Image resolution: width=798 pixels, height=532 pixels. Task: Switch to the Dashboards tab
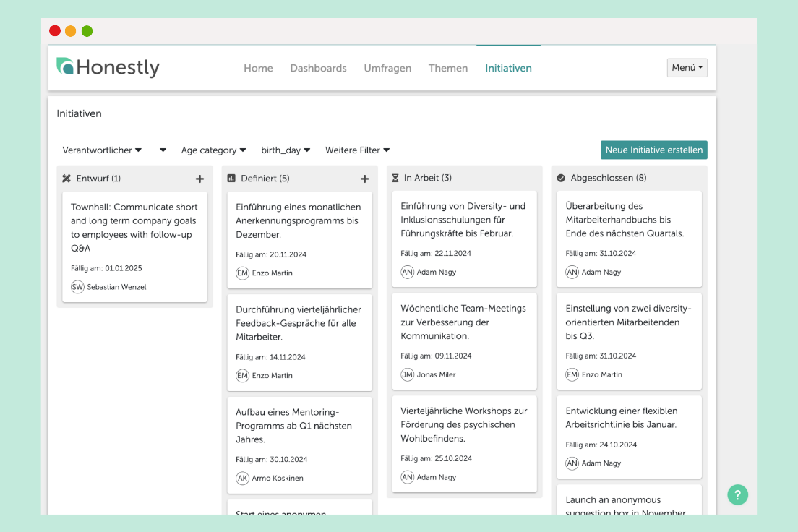point(318,69)
